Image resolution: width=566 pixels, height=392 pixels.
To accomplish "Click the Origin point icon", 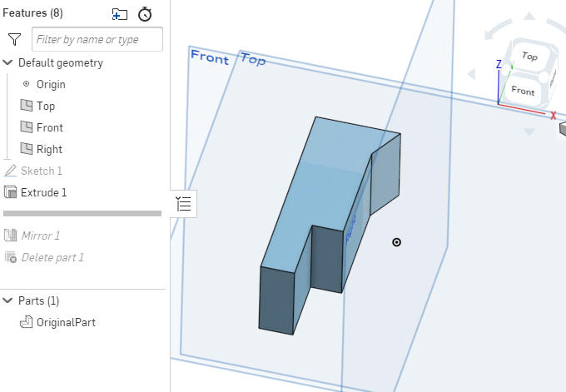I will (26, 84).
